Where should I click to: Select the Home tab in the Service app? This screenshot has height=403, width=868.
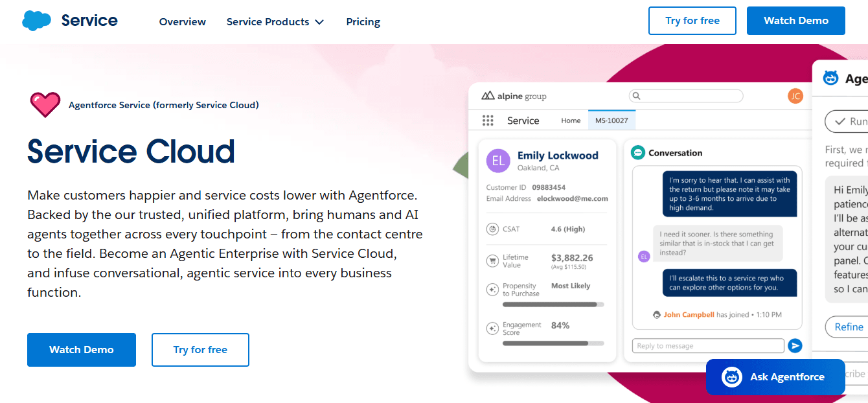(x=570, y=120)
